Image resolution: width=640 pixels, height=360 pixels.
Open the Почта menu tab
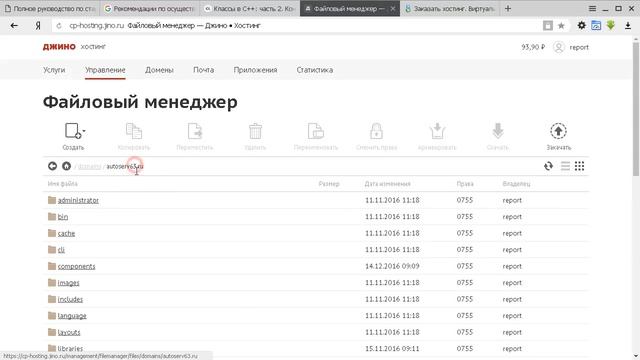203,70
